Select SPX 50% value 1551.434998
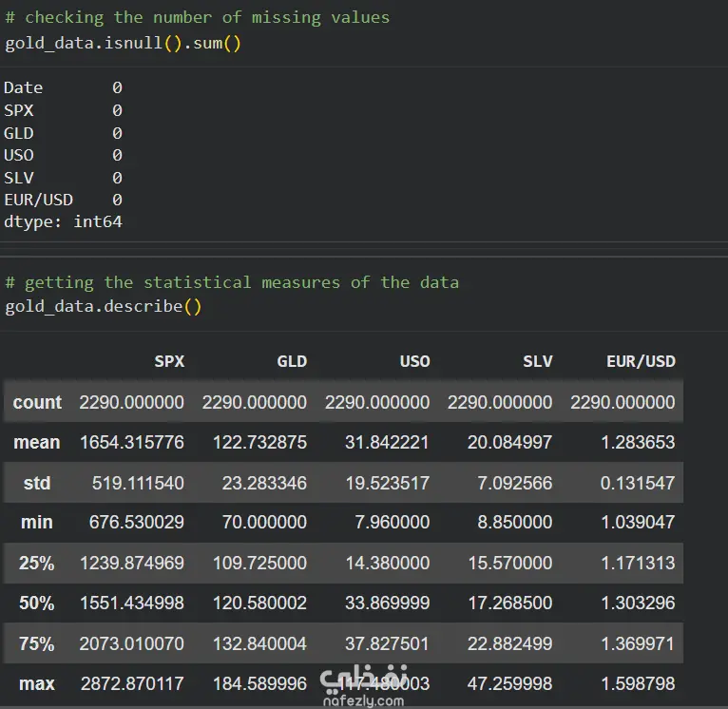This screenshot has height=709, width=728. point(132,604)
